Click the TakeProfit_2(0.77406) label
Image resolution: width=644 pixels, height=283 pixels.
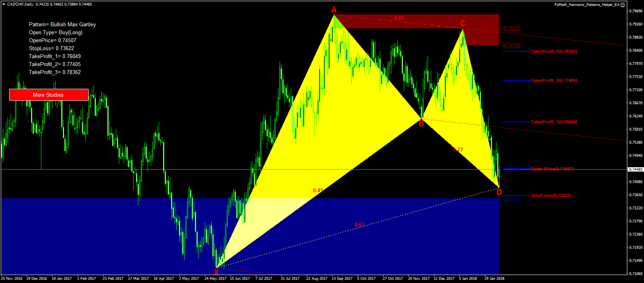(x=554, y=80)
